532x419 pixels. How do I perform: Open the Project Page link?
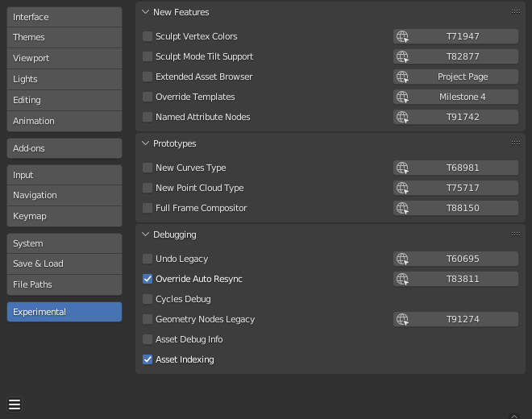pyautogui.click(x=455, y=77)
